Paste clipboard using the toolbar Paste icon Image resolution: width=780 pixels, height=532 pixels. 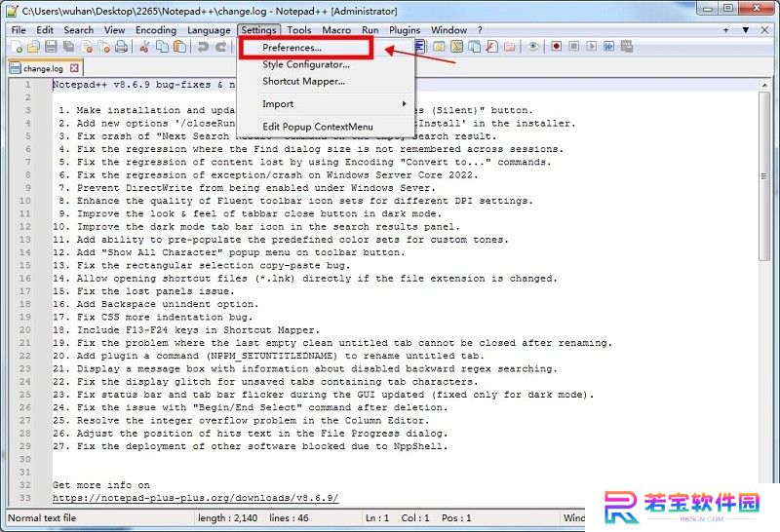click(179, 47)
